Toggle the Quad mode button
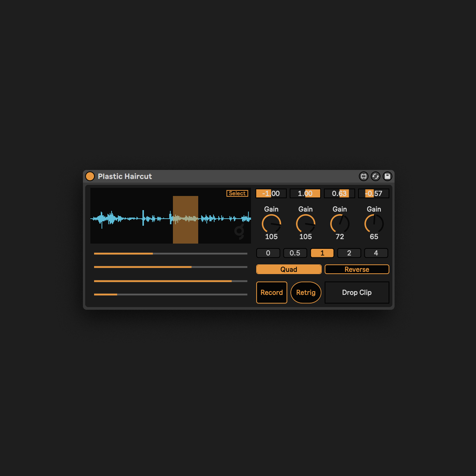Viewport: 476px width, 476px height. tap(289, 269)
